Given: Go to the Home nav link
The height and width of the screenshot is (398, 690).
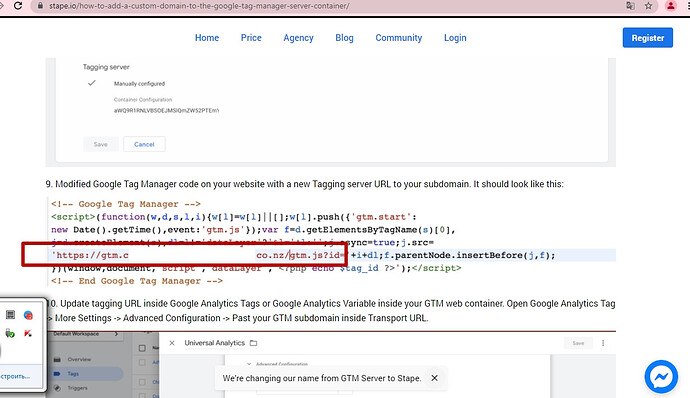Looking at the screenshot, I should point(207,38).
